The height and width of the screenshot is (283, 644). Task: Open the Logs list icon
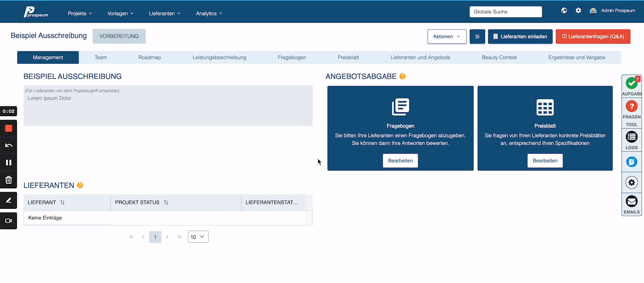pyautogui.click(x=631, y=137)
